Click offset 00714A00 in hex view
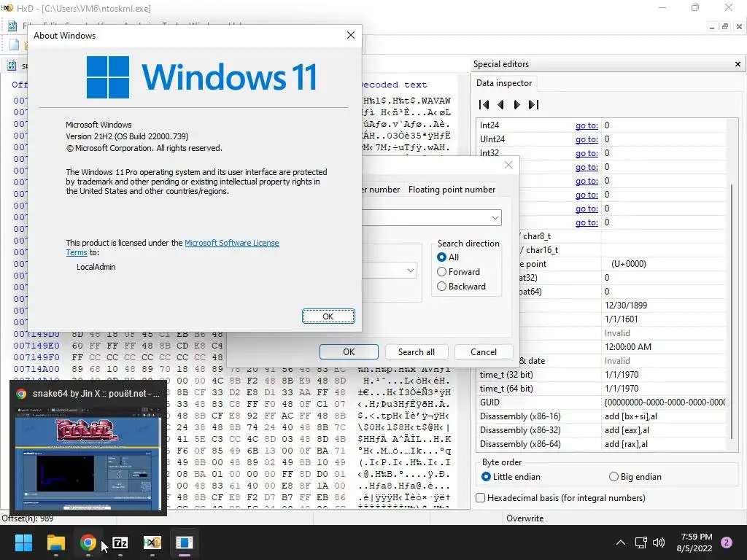This screenshot has height=560, width=747. click(x=36, y=369)
